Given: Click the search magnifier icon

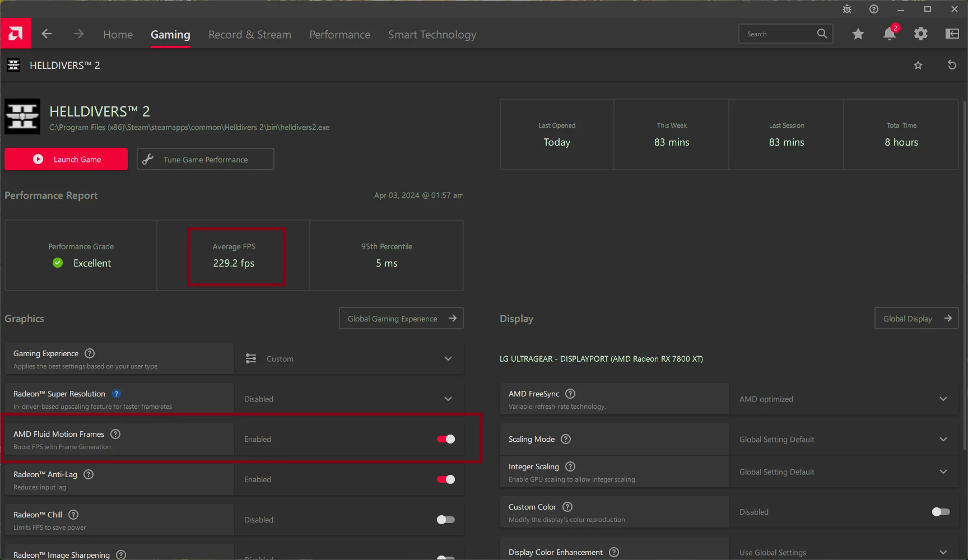Looking at the screenshot, I should point(822,34).
